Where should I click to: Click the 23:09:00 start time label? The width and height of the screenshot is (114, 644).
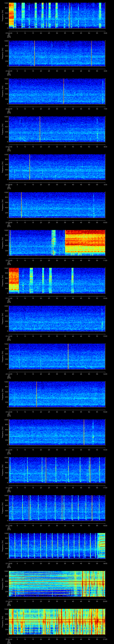9,223
